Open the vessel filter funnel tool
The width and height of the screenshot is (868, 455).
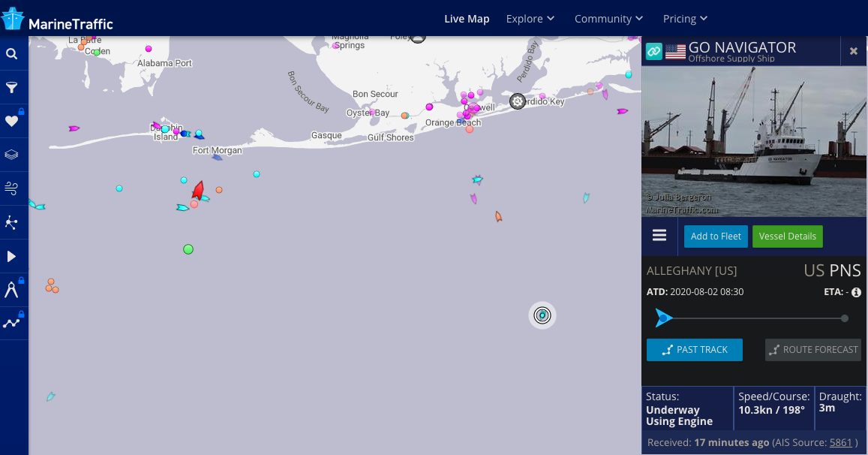11,88
